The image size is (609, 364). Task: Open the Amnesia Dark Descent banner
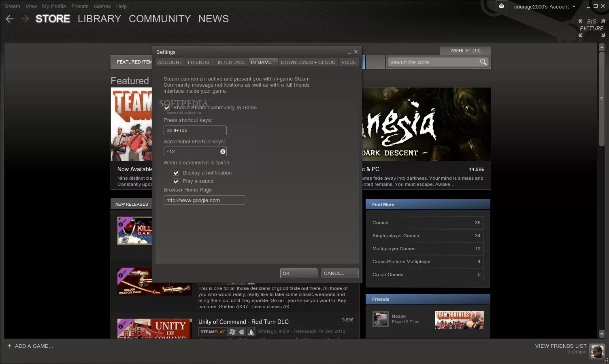click(x=426, y=124)
